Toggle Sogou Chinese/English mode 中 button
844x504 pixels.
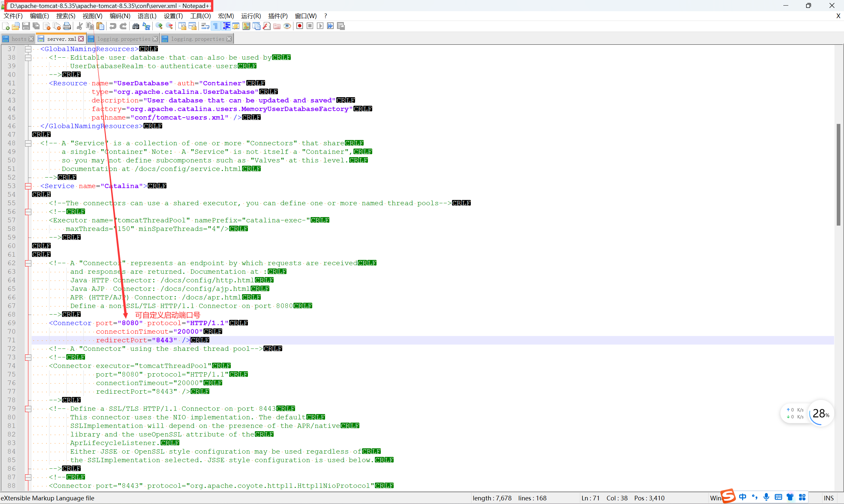point(743,497)
